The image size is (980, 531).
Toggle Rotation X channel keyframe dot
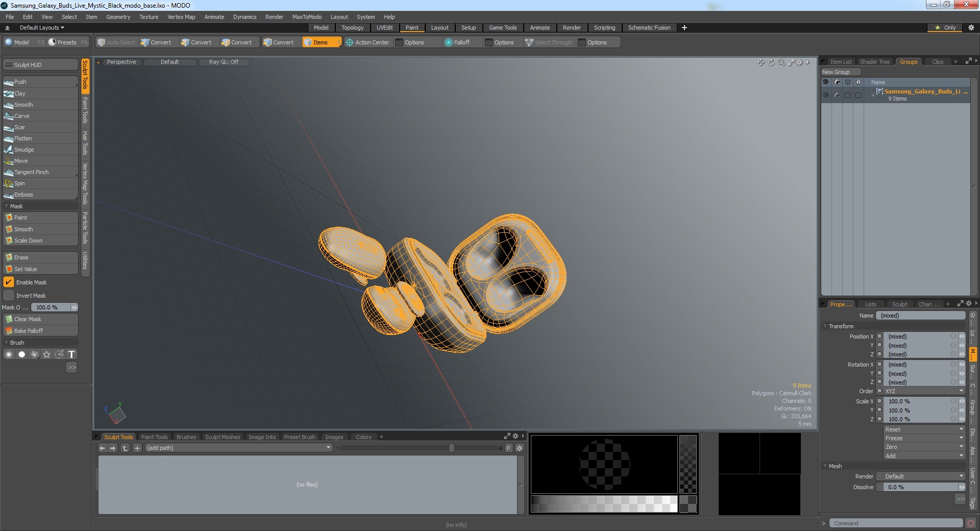coord(879,365)
